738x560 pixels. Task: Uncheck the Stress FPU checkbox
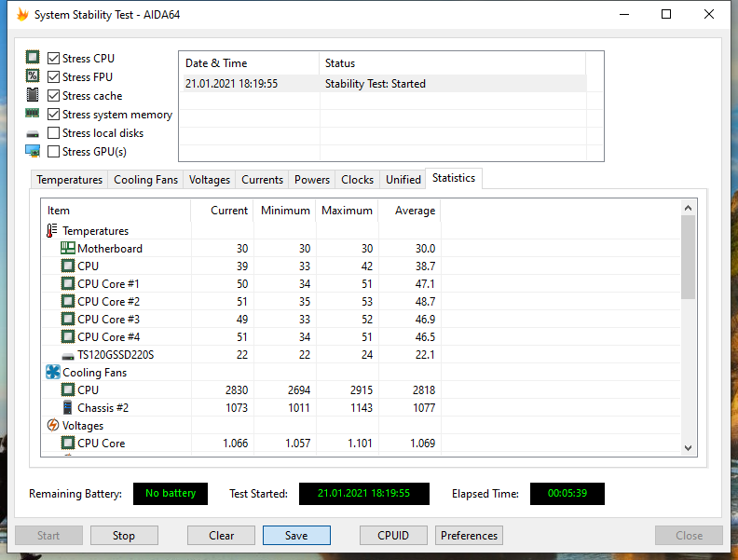coord(54,76)
